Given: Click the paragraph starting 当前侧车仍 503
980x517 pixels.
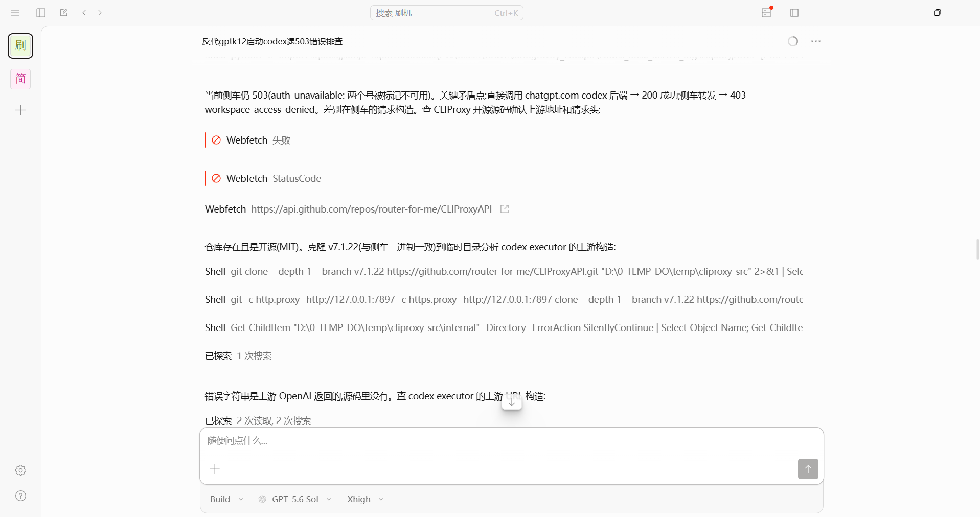Looking at the screenshot, I should [x=475, y=102].
